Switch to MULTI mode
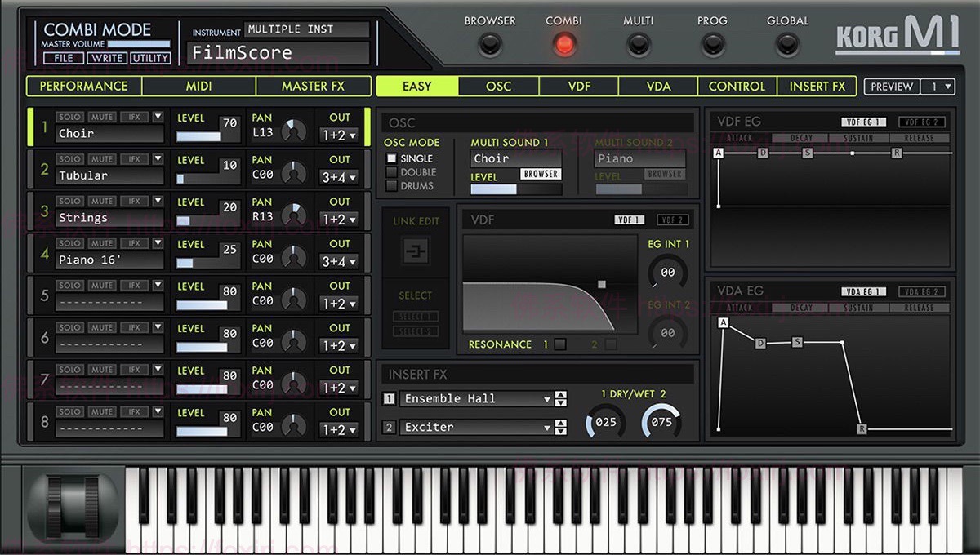This screenshot has height=555, width=980. click(x=638, y=46)
